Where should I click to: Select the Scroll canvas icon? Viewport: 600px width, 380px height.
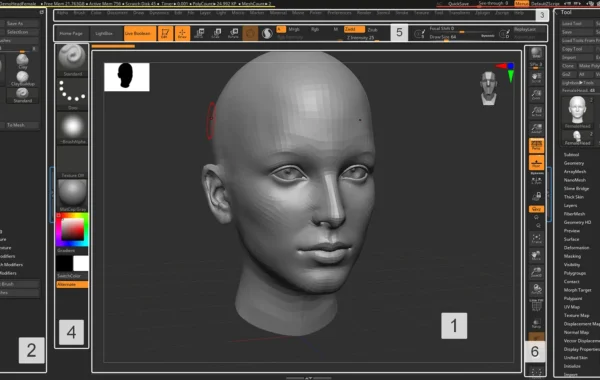tap(536, 78)
